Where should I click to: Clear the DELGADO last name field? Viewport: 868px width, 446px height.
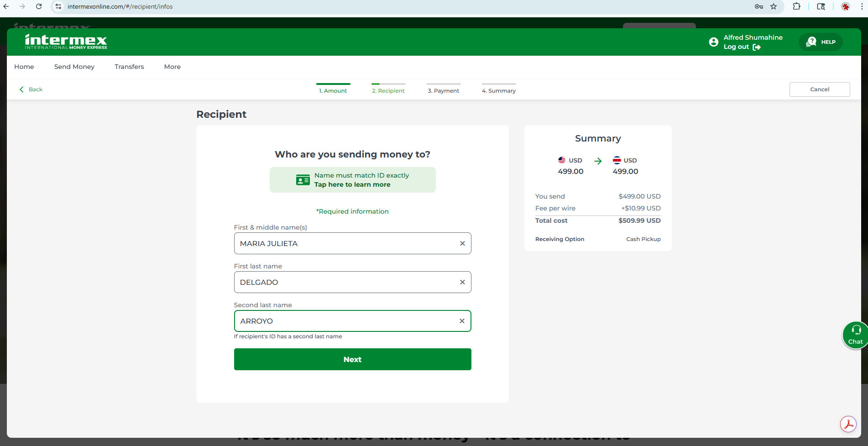462,282
